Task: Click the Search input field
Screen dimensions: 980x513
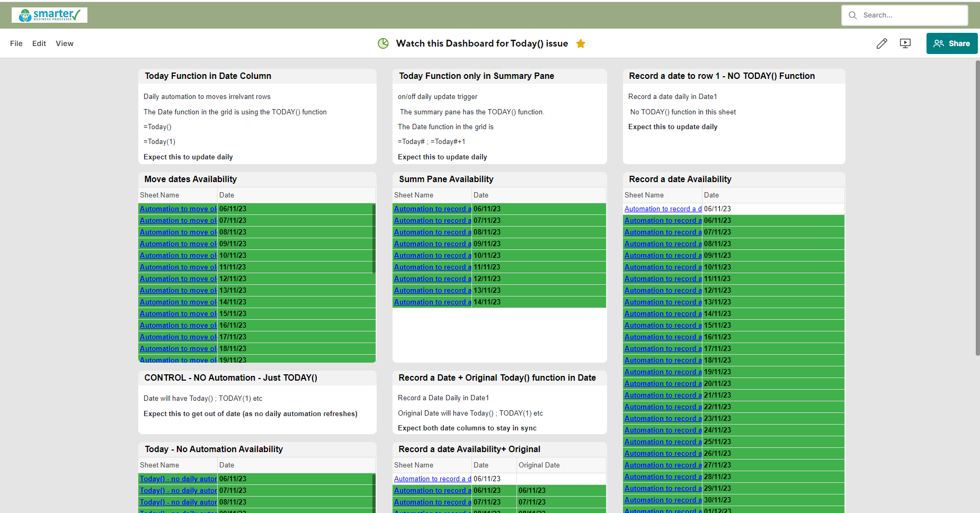Action: (x=905, y=15)
